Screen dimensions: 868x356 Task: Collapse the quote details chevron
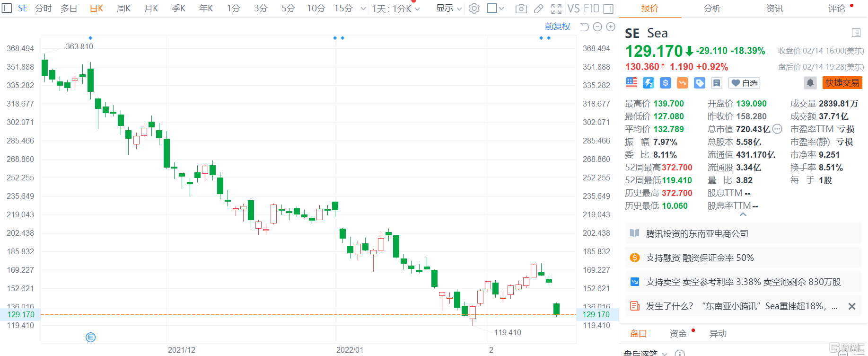pyautogui.click(x=743, y=214)
